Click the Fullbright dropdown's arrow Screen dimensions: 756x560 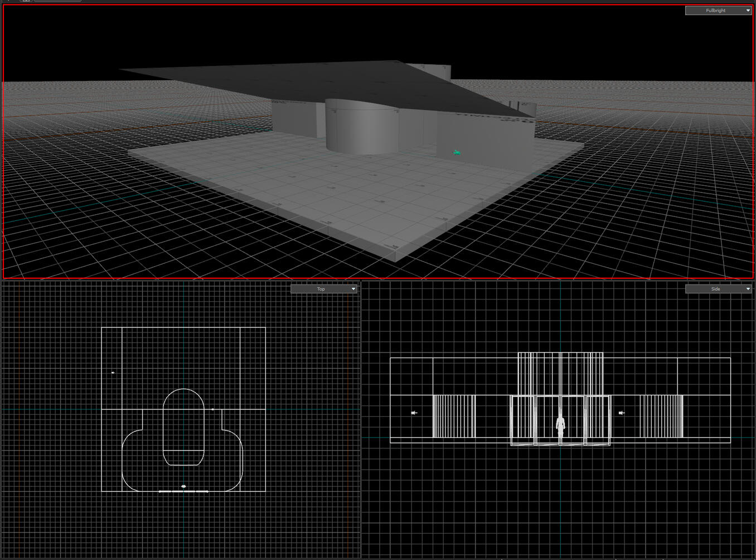click(x=748, y=10)
